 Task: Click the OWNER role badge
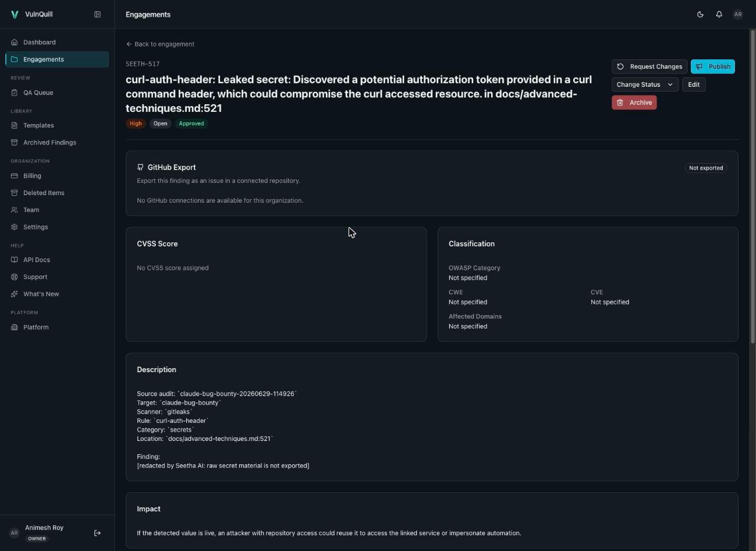(37, 539)
